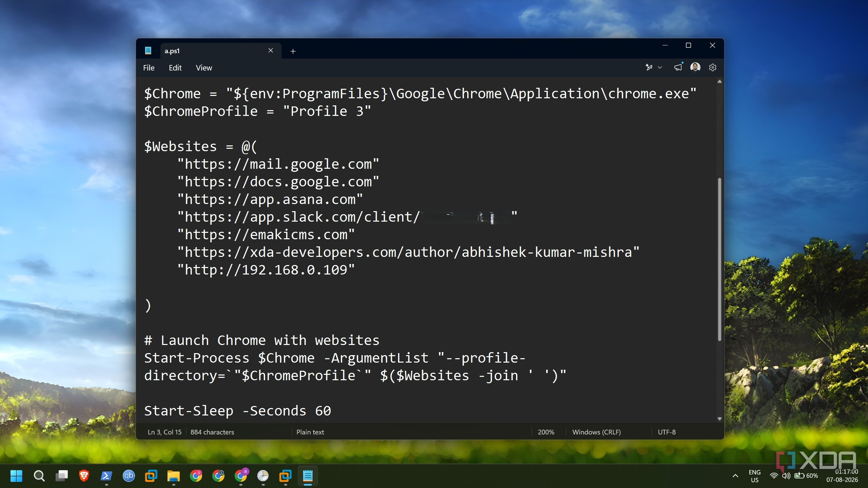
Task: Click the app.asana.com URL line
Action: [270, 200]
